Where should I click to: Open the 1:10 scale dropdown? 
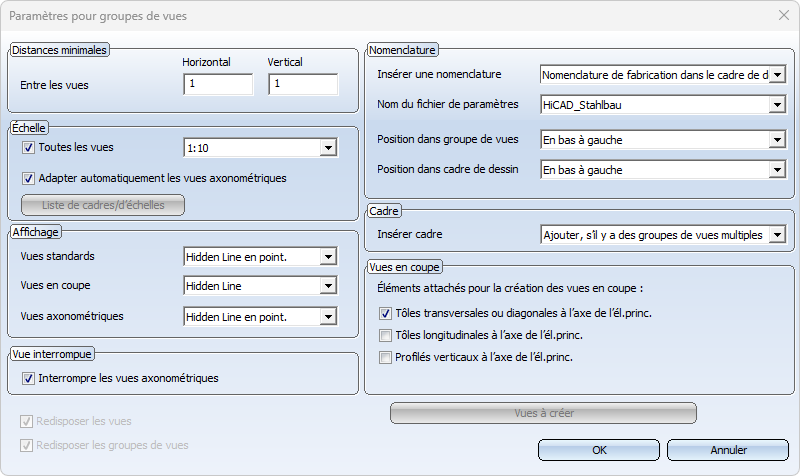(x=327, y=148)
